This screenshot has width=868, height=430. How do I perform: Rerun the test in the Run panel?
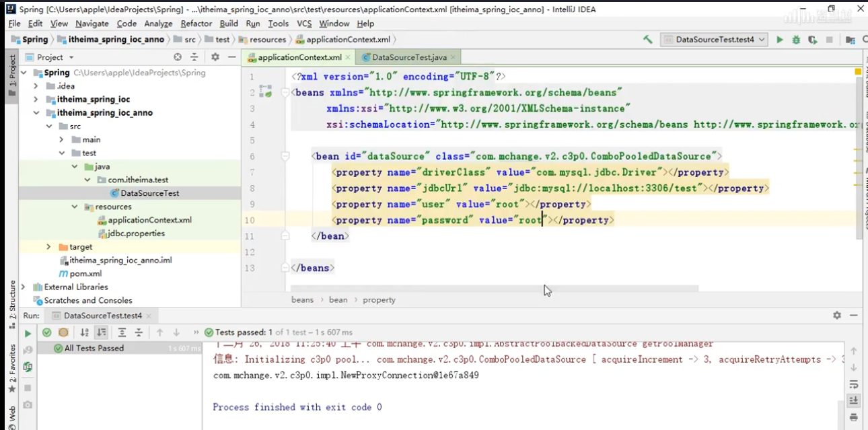tap(28, 333)
